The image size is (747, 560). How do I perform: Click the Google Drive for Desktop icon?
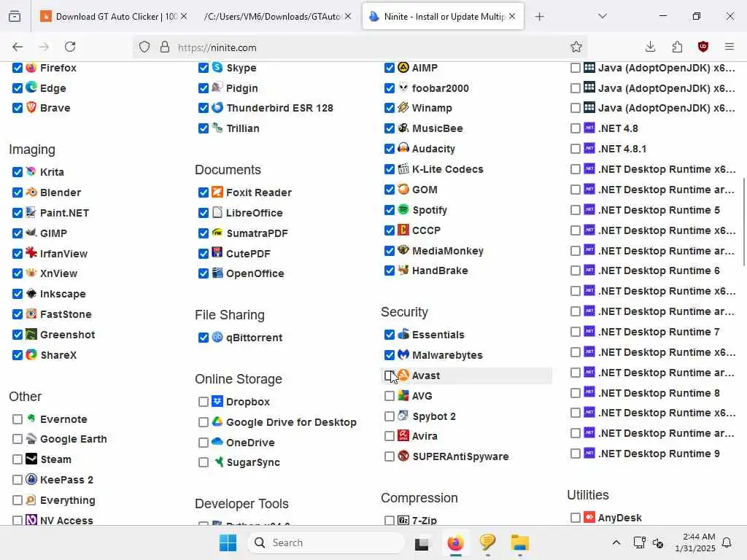click(x=217, y=422)
